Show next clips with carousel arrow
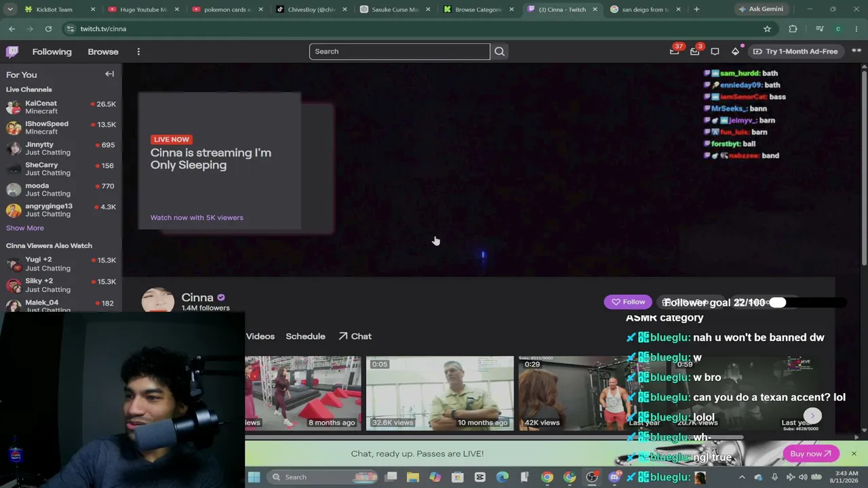868x488 pixels. tap(812, 416)
